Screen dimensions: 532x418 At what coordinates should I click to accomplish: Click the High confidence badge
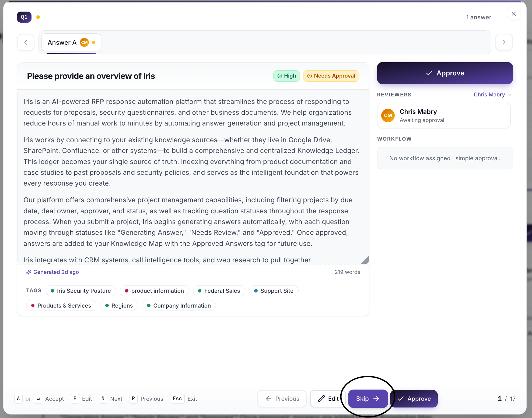287,76
